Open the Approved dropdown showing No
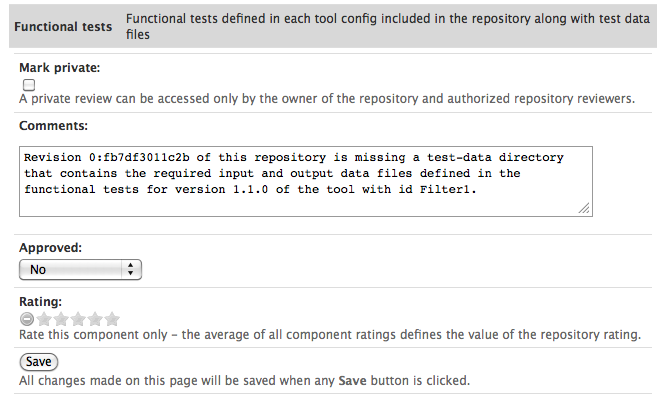The height and width of the screenshot is (398, 664). pyautogui.click(x=80, y=270)
